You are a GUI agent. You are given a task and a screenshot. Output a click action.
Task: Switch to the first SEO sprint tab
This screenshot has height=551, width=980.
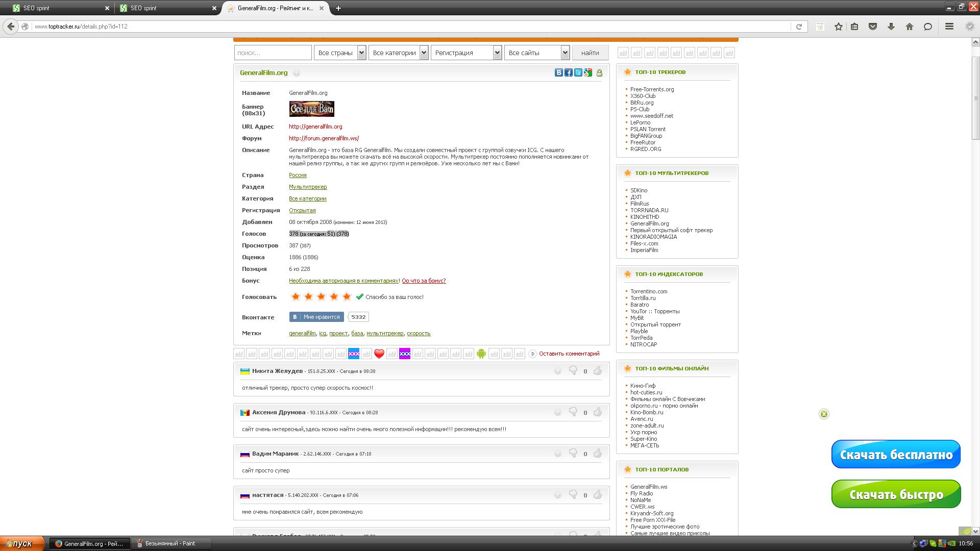coord(56,8)
